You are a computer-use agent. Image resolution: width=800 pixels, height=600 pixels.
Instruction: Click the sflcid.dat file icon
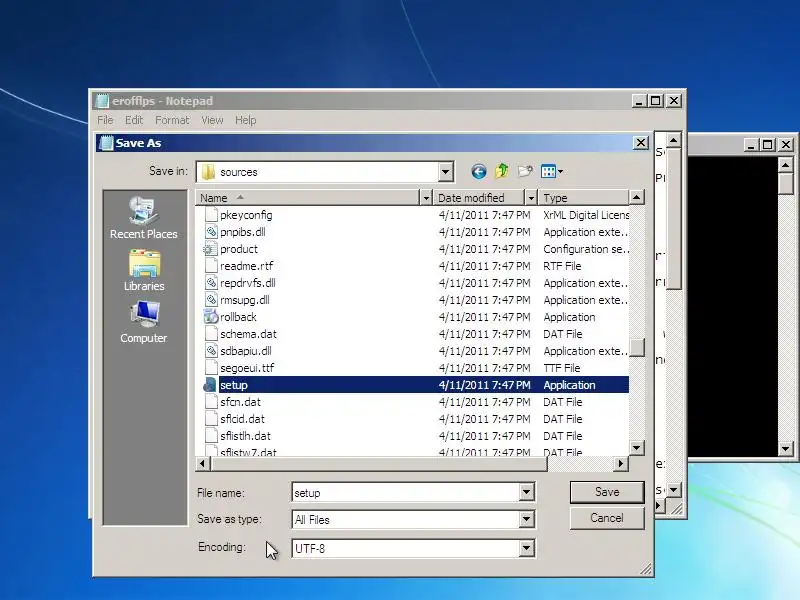coord(211,419)
